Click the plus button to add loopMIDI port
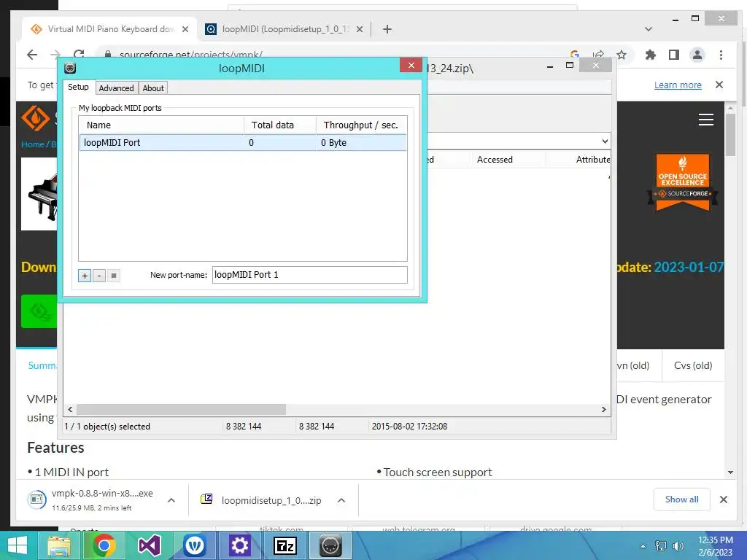Image resolution: width=747 pixels, height=560 pixels. pos(85,276)
